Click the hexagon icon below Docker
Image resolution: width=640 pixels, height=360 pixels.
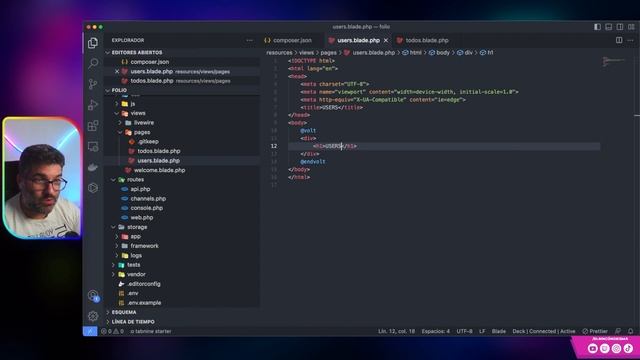(x=93, y=188)
